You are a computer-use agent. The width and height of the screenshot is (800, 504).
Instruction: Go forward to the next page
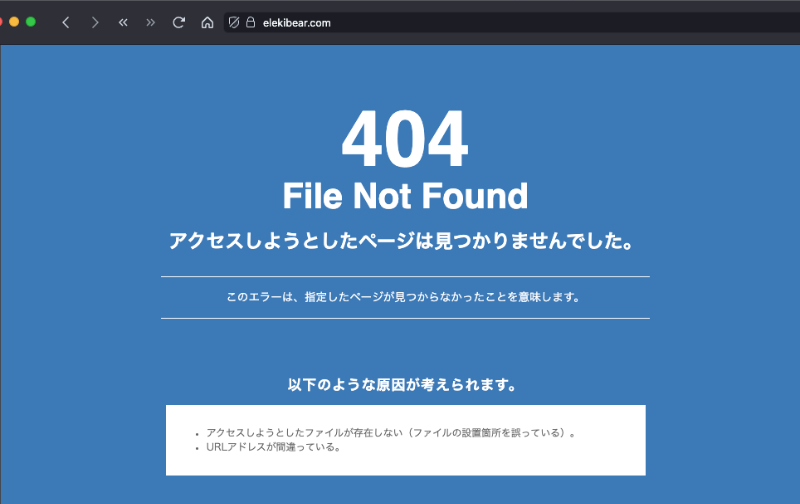pos(95,22)
